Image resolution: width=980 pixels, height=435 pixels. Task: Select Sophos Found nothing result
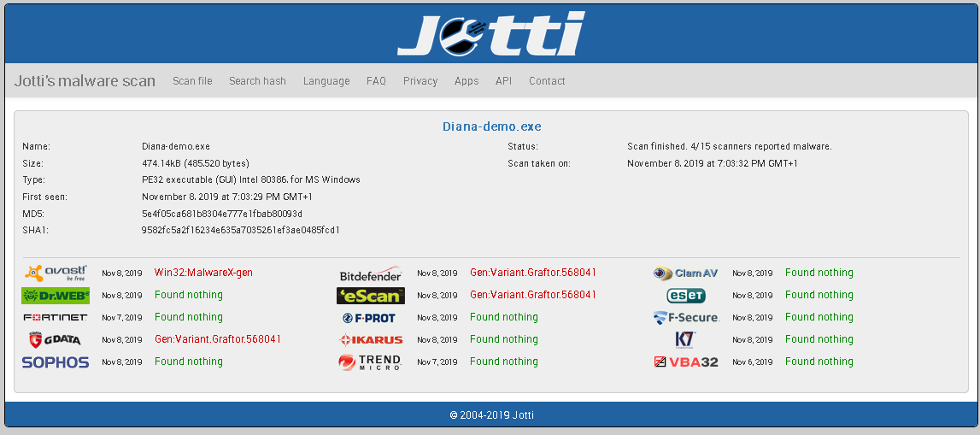(189, 362)
